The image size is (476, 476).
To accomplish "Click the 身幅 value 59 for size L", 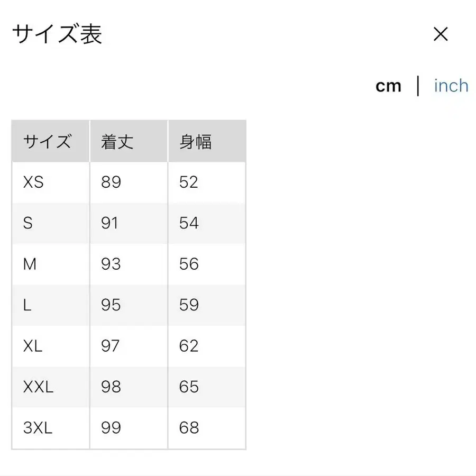I will coord(188,305).
